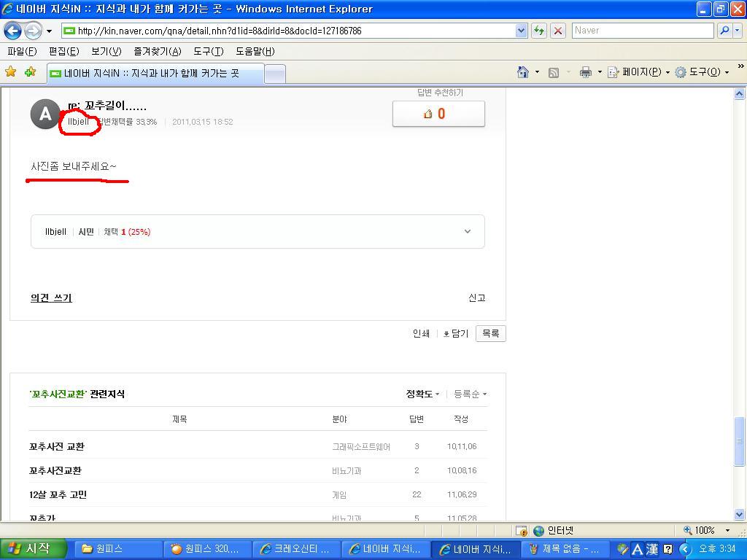Expand the address bar history dropdown

[x=521, y=31]
